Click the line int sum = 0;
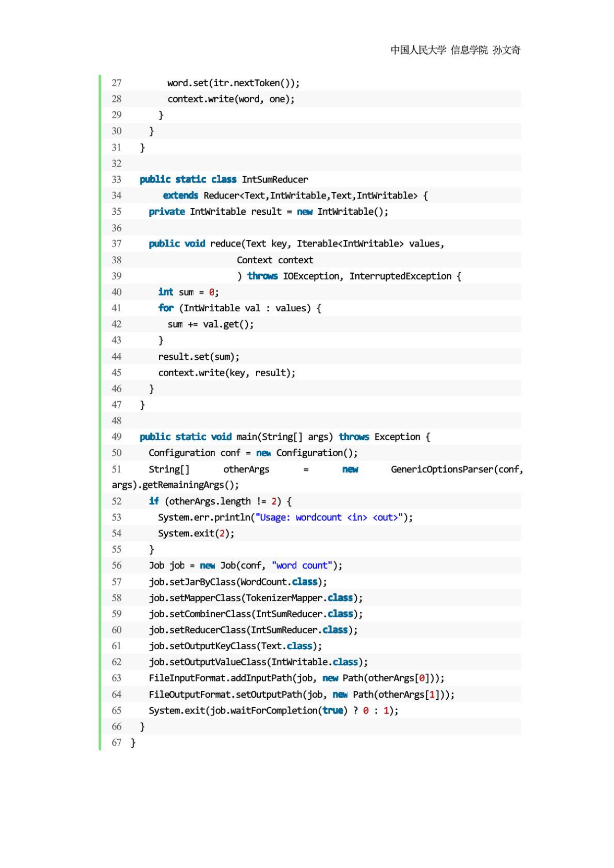The height and width of the screenshot is (868, 614). (189, 292)
